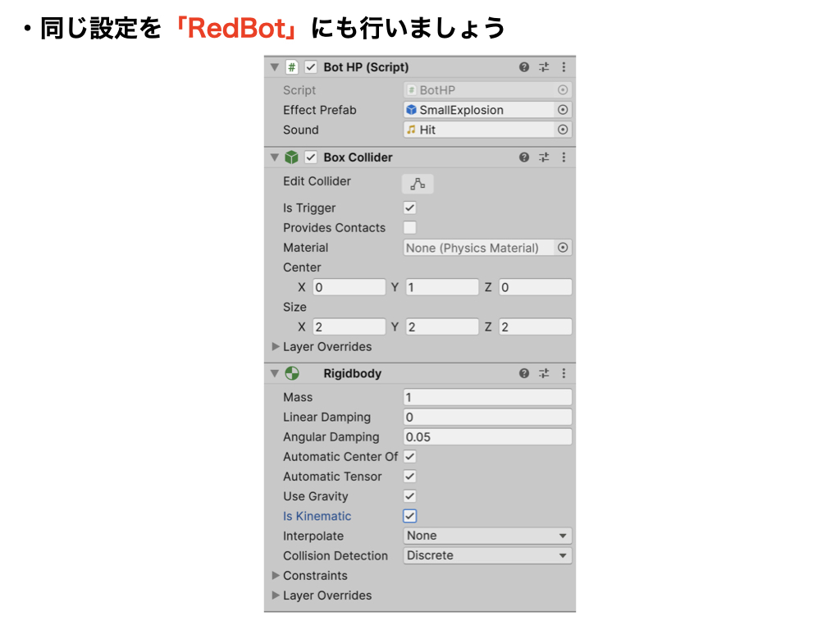840x630 pixels.
Task: Click the Center label
Action: click(x=302, y=267)
